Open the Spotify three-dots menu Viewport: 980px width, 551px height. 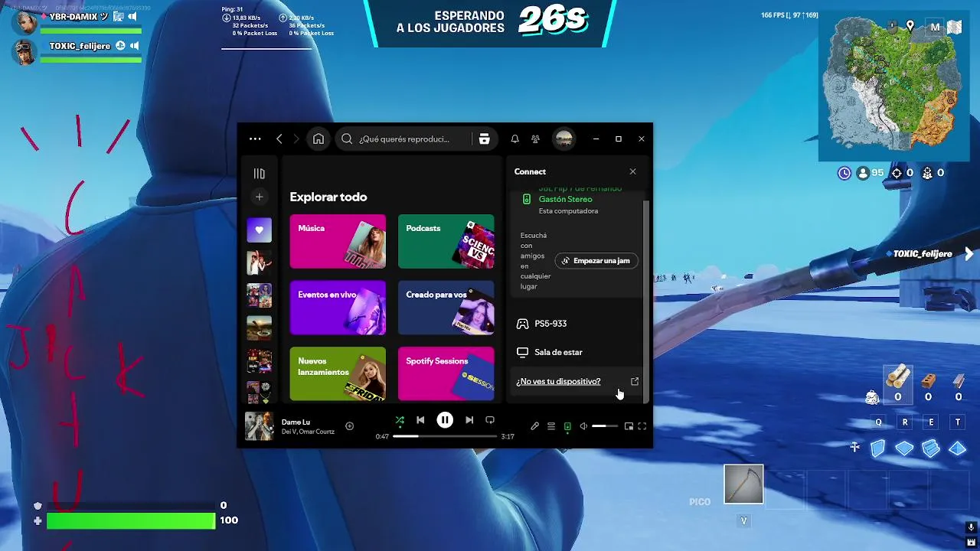[x=255, y=139]
